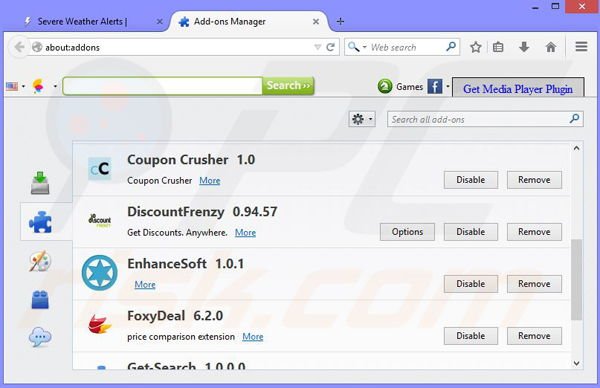Disable the EnhanceSoft extension
This screenshot has height=388, width=600.
click(x=471, y=284)
